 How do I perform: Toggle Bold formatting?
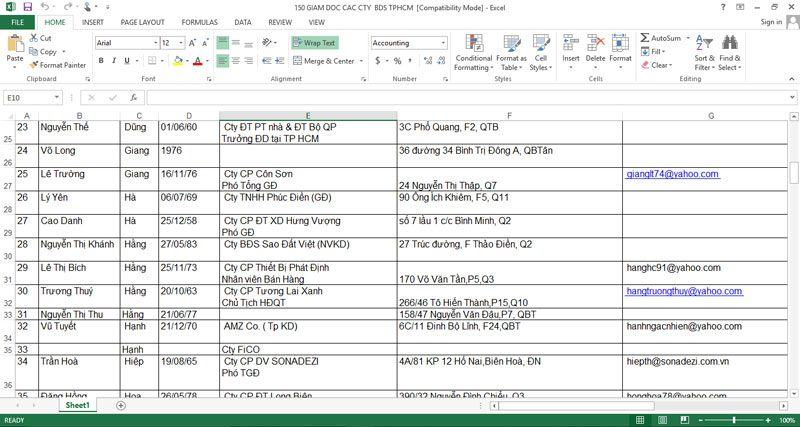101,61
